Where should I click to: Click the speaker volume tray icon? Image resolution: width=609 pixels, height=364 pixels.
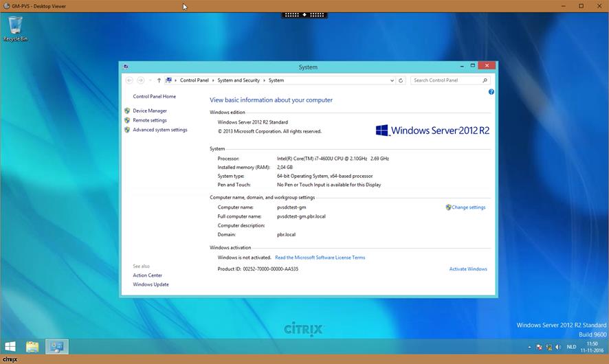coord(558,347)
